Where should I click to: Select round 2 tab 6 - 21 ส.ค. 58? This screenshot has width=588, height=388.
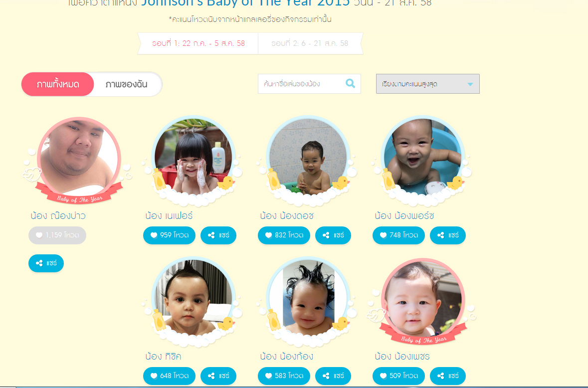click(x=310, y=43)
